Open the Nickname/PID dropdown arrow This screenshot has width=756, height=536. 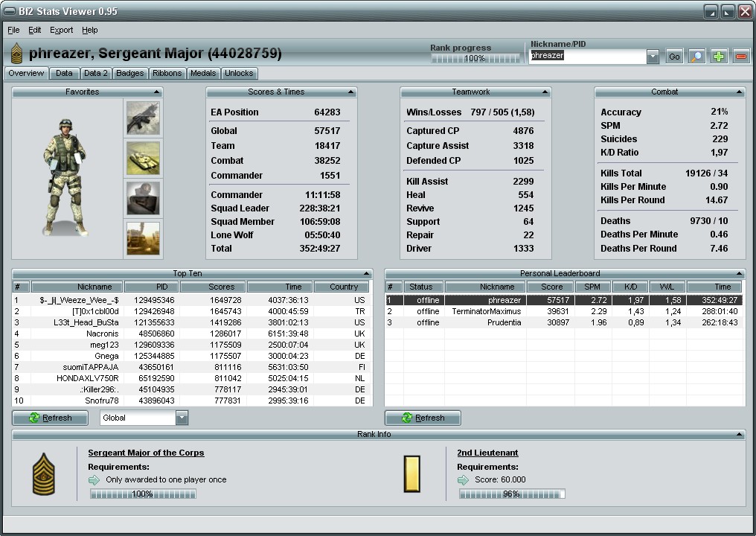653,57
